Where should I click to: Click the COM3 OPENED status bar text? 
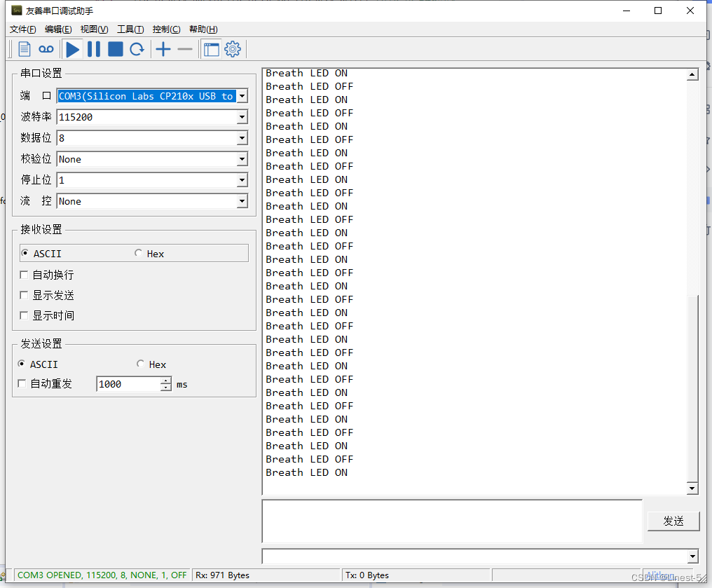100,575
